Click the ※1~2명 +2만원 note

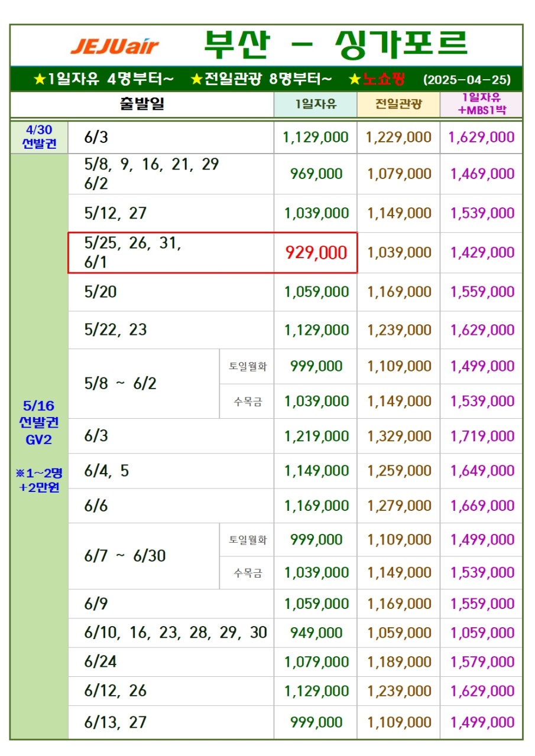(39, 481)
